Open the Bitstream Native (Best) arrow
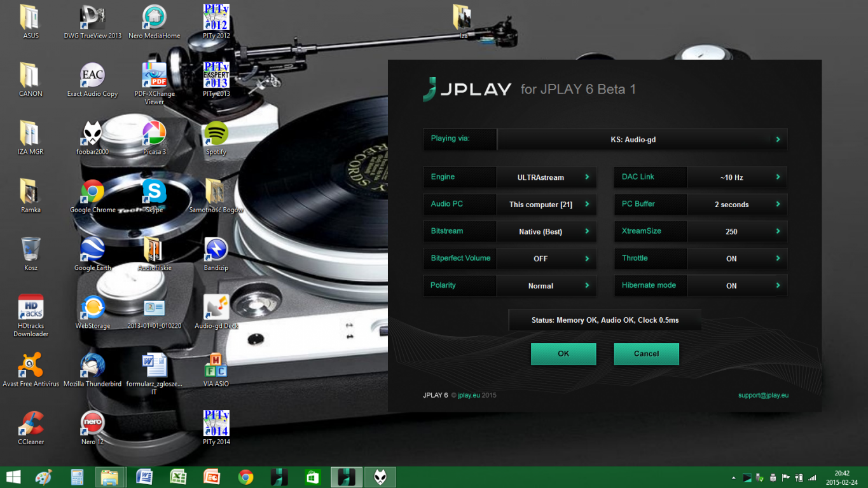This screenshot has height=488, width=868. (587, 231)
